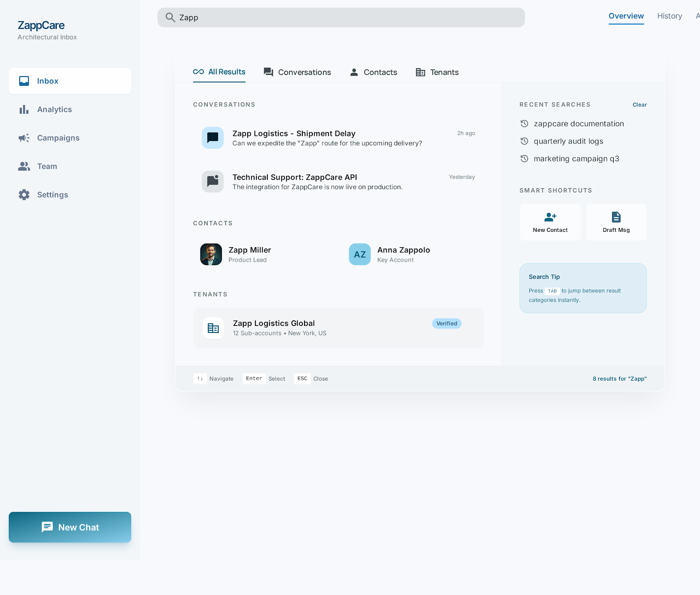Clear the recent searches list
This screenshot has width=700, height=595.
[x=639, y=105]
